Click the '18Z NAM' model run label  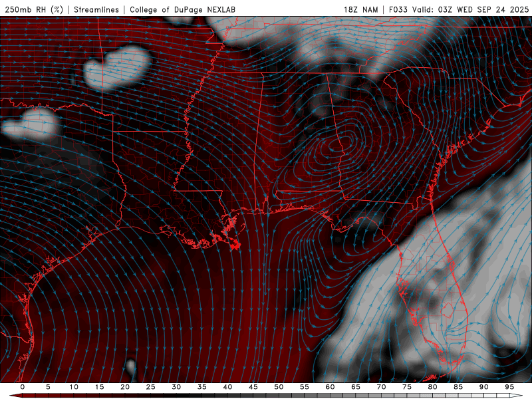361,9
